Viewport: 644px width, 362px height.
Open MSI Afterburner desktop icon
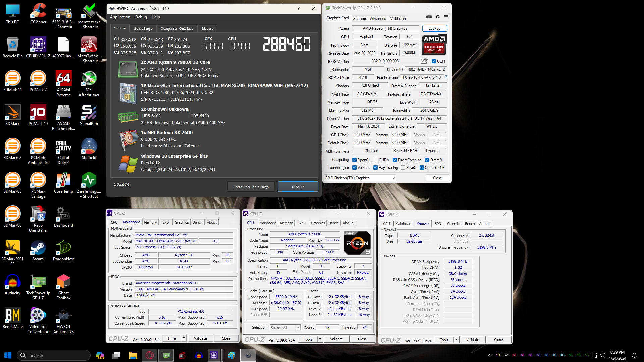click(89, 84)
